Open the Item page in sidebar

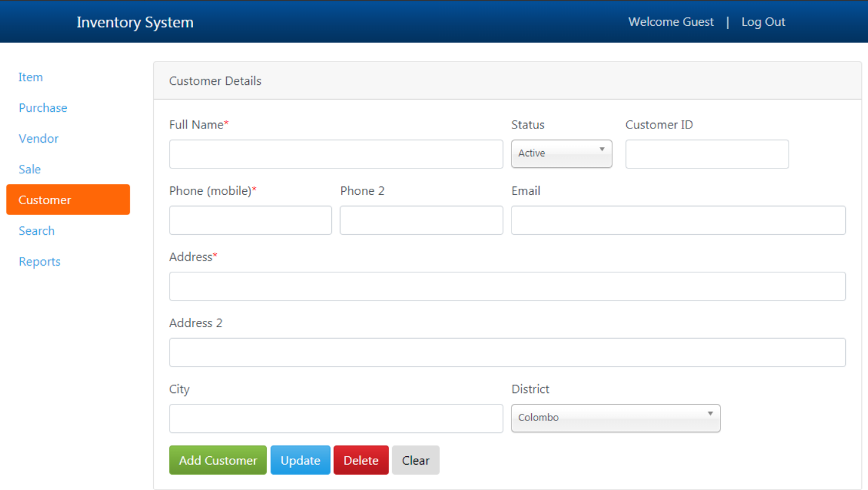coord(31,77)
